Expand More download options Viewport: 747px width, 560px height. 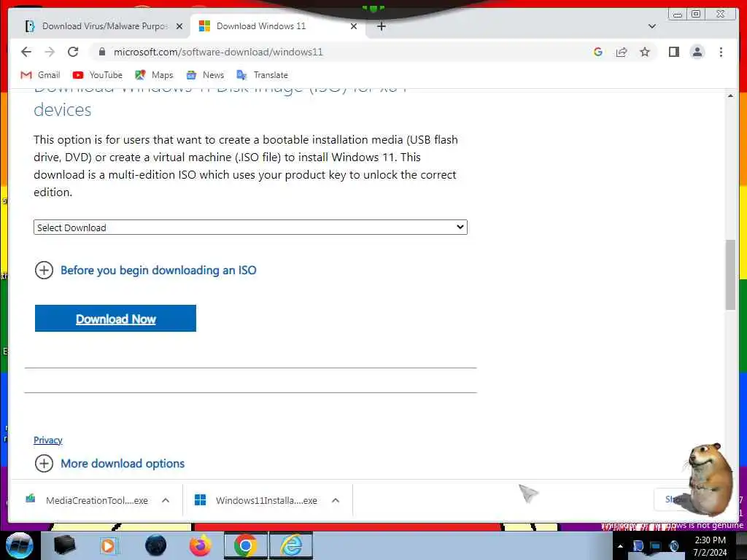109,463
